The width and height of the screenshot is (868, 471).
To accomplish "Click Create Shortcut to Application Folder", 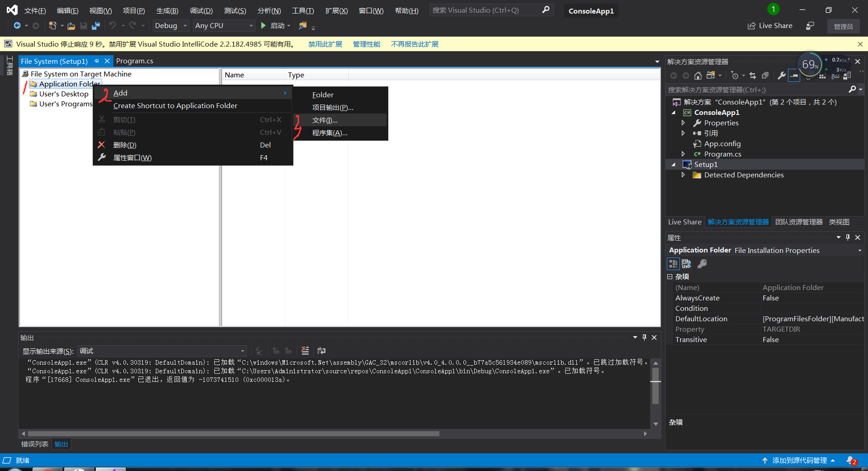I will [x=193, y=105].
